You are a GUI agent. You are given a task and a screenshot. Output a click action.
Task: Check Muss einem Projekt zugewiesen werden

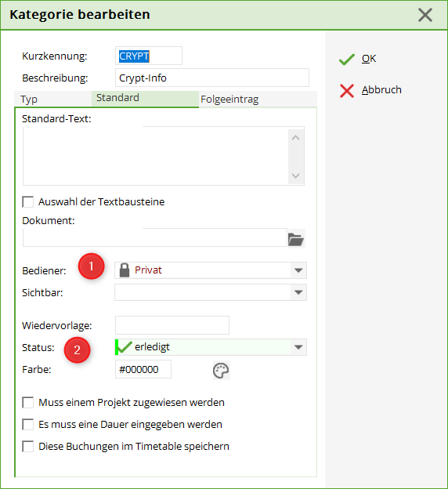coord(28,402)
